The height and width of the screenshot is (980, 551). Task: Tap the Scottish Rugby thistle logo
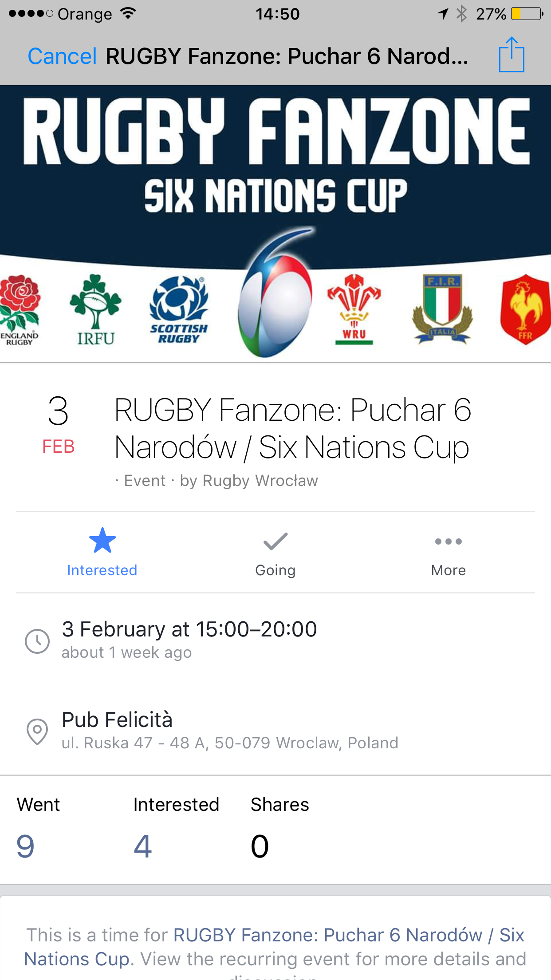coord(178,309)
